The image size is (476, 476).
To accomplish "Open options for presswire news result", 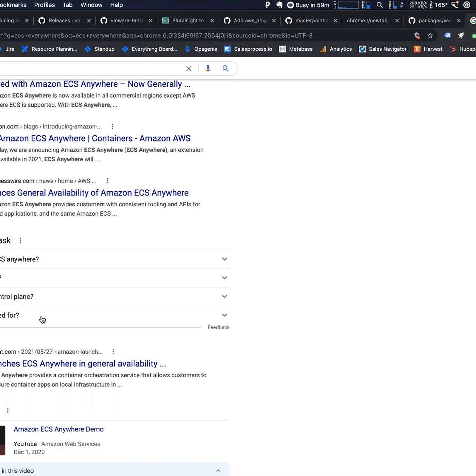I will pyautogui.click(x=107, y=181).
